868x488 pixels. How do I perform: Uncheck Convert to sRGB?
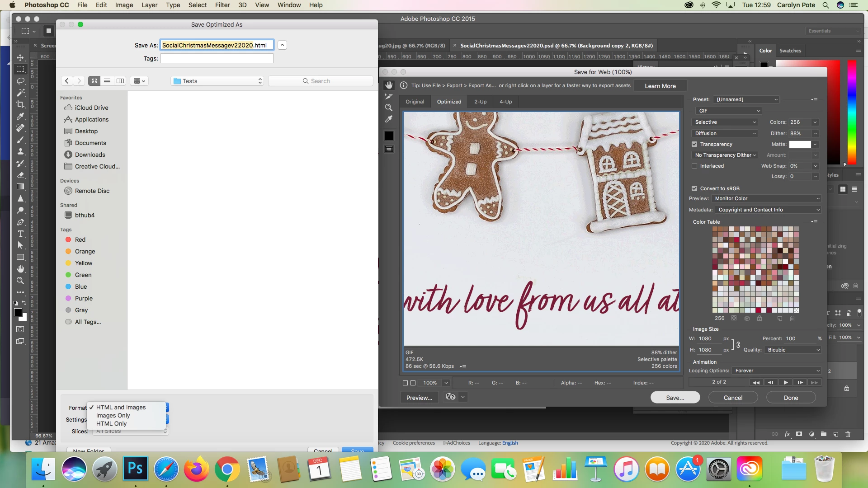(694, 188)
